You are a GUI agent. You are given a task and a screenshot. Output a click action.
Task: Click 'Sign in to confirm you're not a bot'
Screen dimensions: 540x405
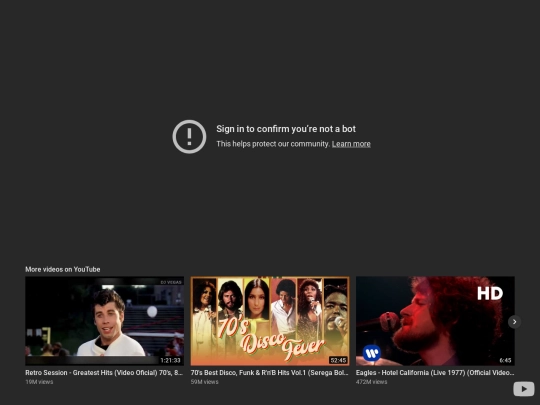286,129
